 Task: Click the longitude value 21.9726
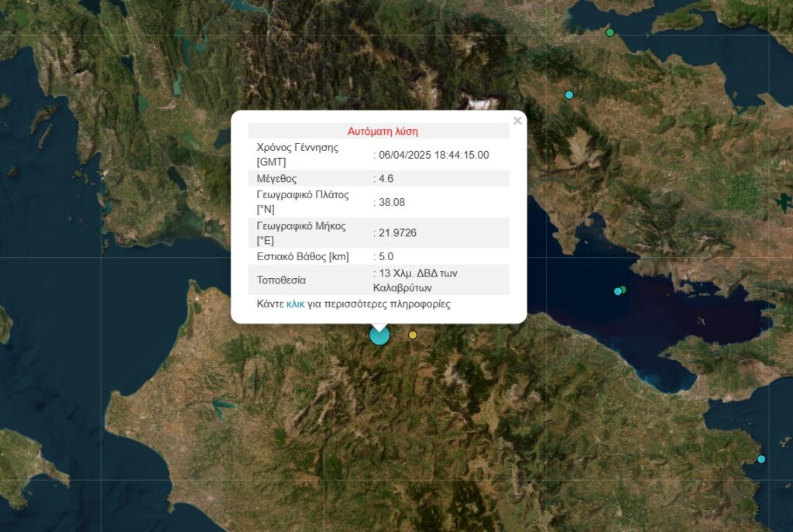click(396, 233)
